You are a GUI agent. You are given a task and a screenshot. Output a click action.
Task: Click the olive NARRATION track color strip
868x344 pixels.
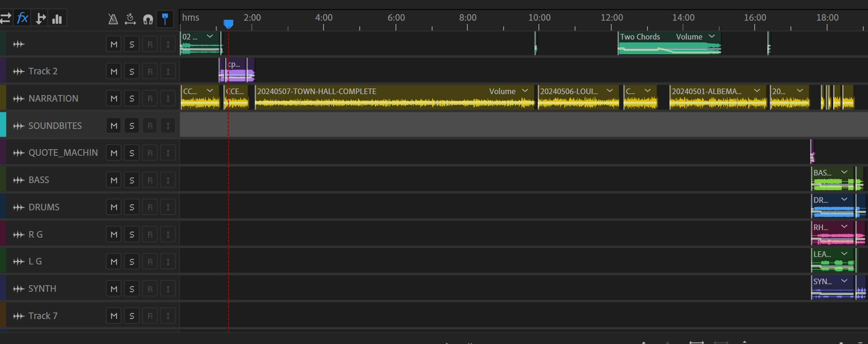coord(3,97)
